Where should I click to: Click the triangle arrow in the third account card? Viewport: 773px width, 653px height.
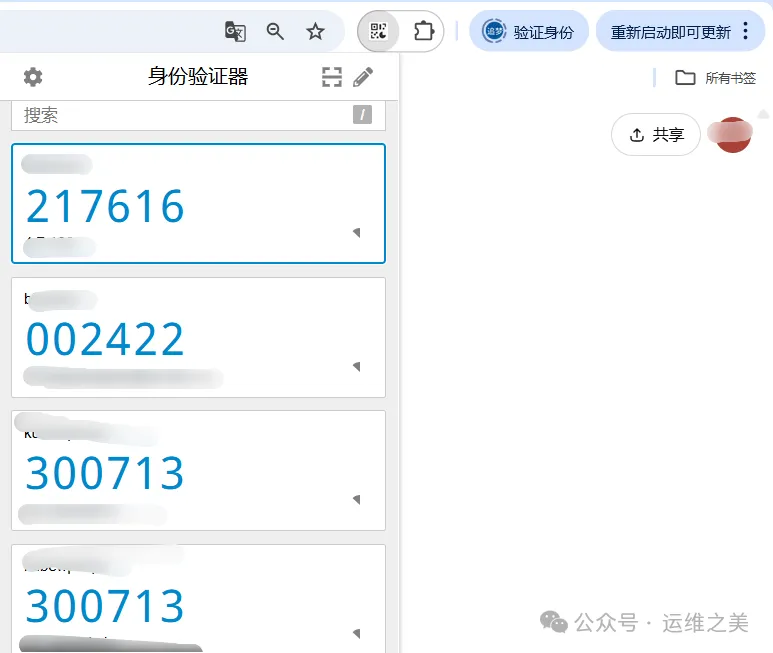click(x=356, y=499)
